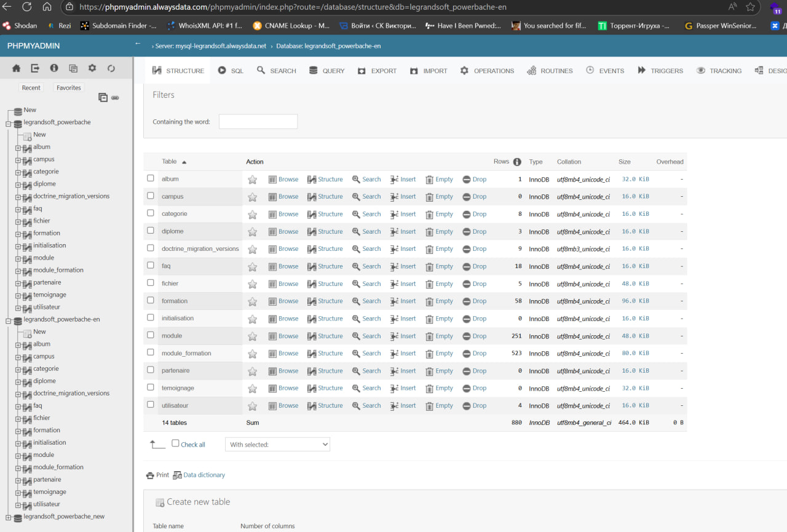787x532 pixels.
Task: Click Drop for the module table
Action: click(x=474, y=336)
